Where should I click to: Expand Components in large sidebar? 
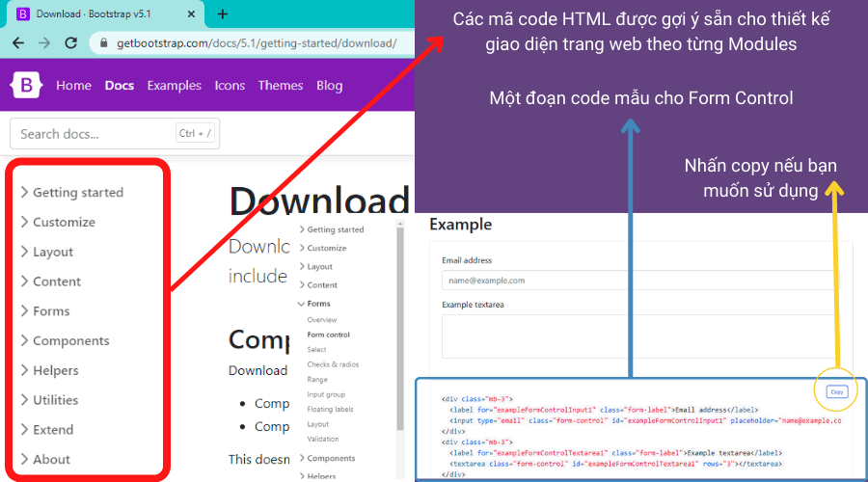(65, 341)
